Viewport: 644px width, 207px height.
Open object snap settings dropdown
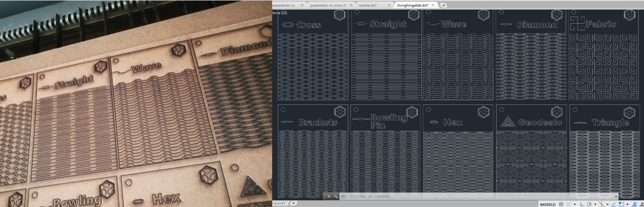[x=628, y=204]
